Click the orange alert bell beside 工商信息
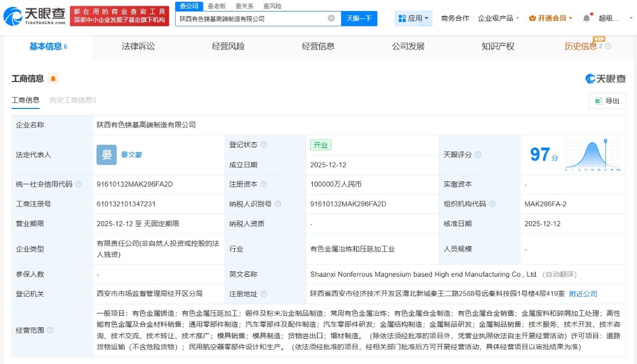 53,79
